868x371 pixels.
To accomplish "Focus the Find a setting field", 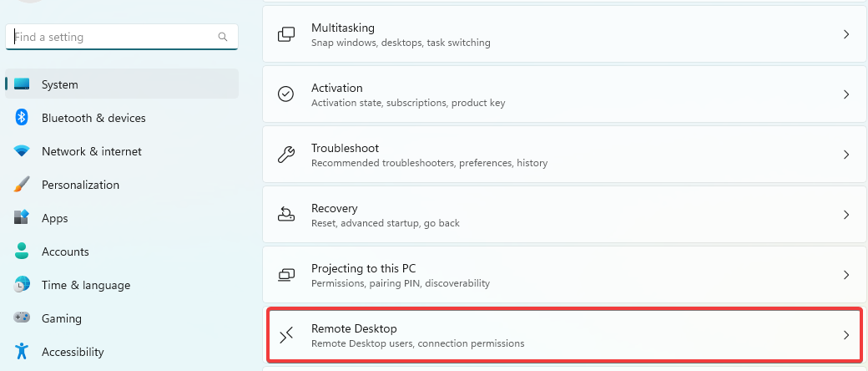I will point(122,37).
